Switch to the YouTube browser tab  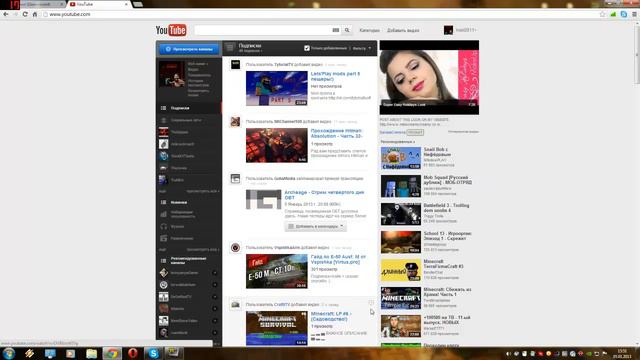99,4
